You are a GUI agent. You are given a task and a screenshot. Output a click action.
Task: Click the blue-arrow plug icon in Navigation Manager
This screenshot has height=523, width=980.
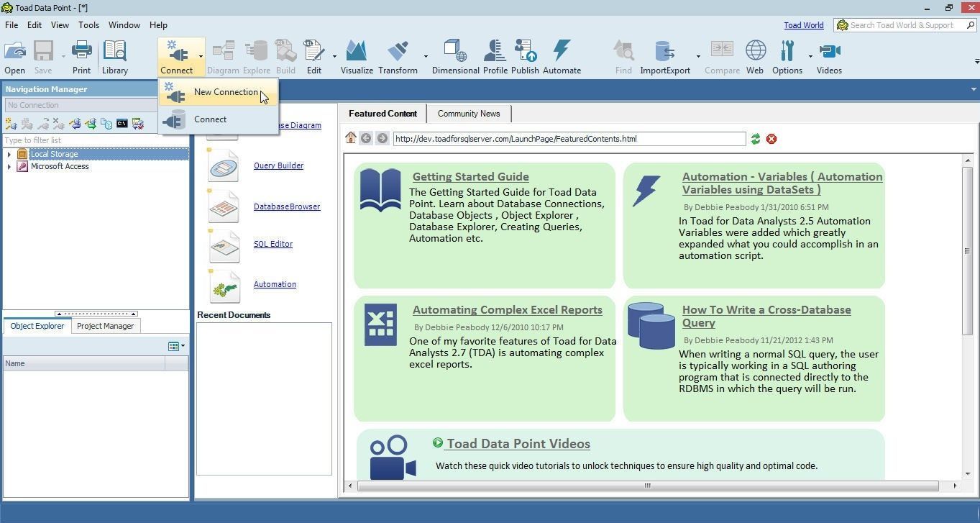point(75,124)
